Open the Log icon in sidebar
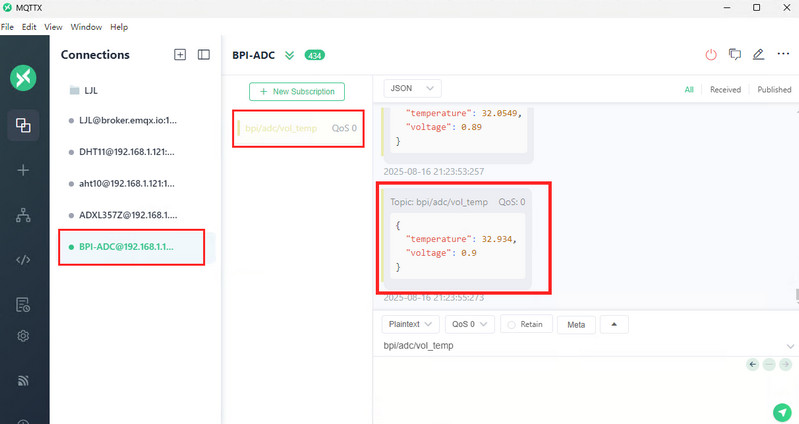The image size is (799, 424). [23, 305]
